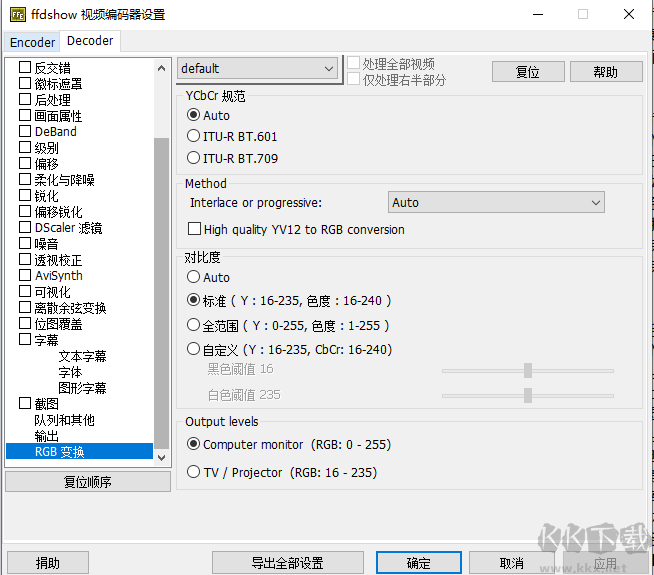Select 文本字幕 in the list
The width and height of the screenshot is (654, 575).
(x=82, y=356)
